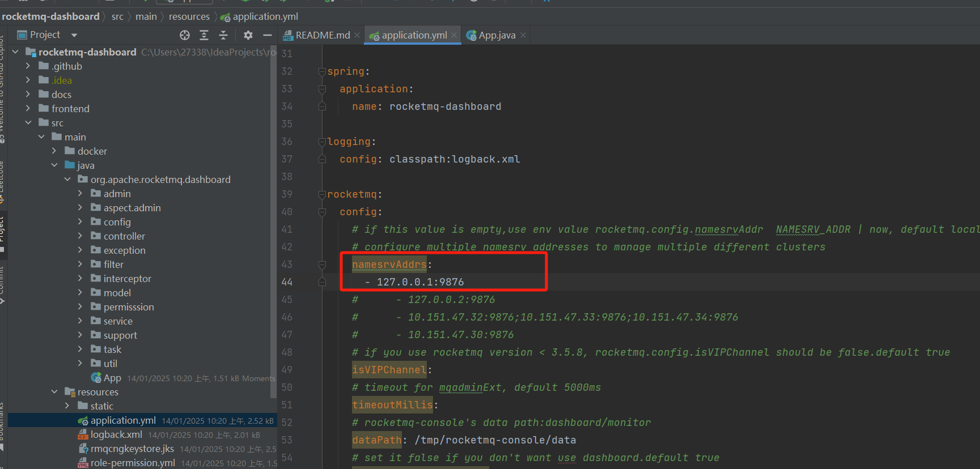This screenshot has height=469, width=980.
Task: Click the rocketmq-dashboard name value
Action: click(x=446, y=106)
